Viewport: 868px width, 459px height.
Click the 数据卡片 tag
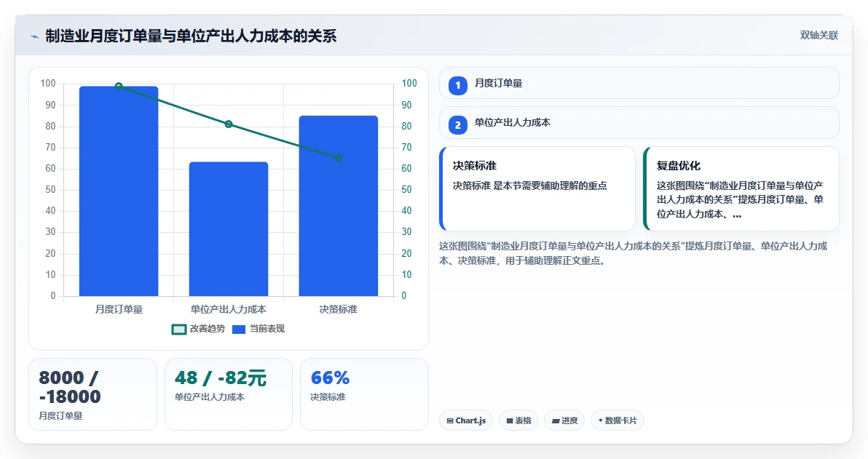[x=618, y=420]
